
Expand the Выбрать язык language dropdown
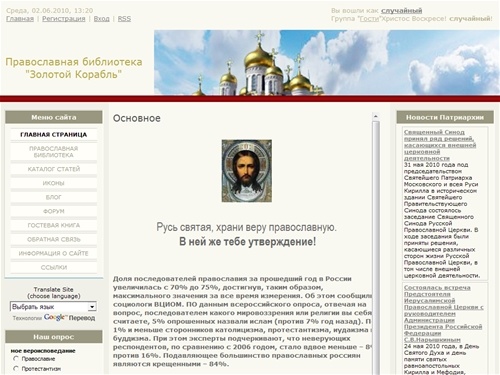pyautogui.click(x=53, y=306)
